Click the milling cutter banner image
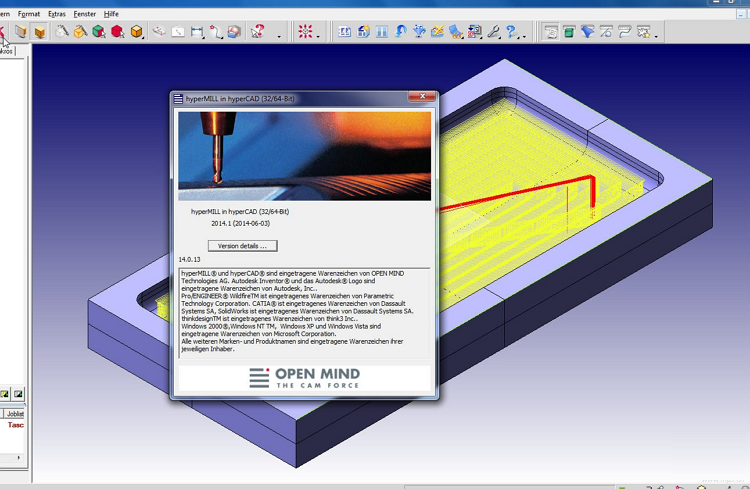The width and height of the screenshot is (750, 489). pyautogui.click(x=304, y=156)
